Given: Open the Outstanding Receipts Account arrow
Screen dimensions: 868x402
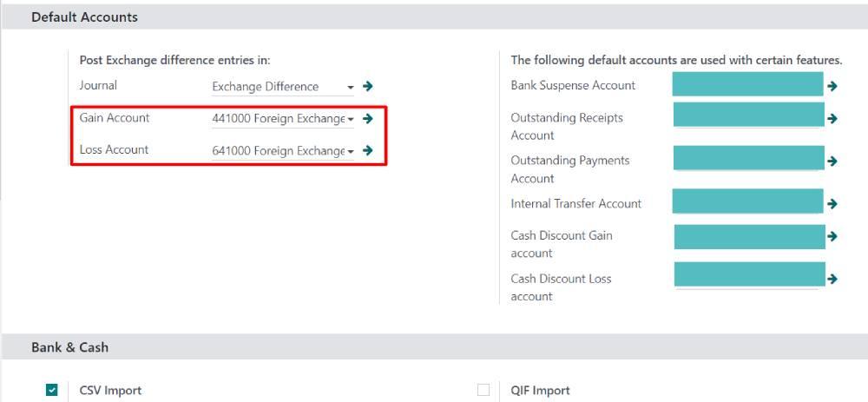Looking at the screenshot, I should [832, 118].
